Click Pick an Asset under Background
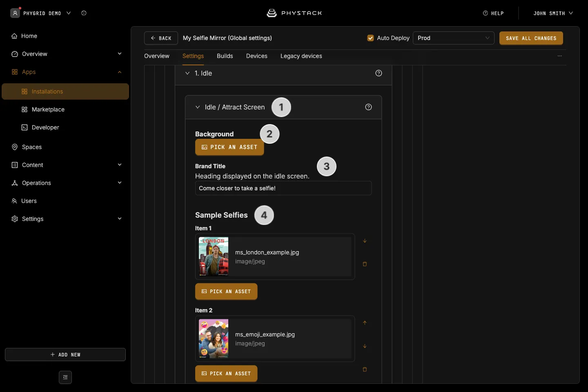The height and width of the screenshot is (392, 588). (x=229, y=147)
